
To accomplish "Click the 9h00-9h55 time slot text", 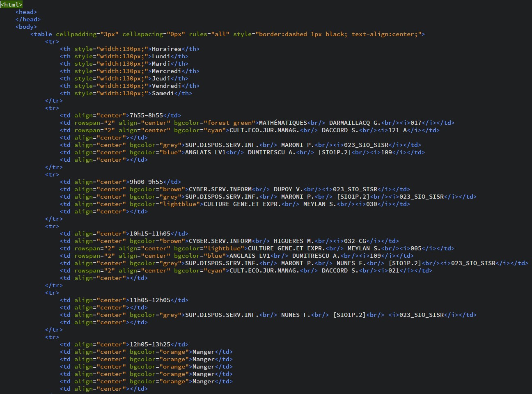I will [x=146, y=182].
